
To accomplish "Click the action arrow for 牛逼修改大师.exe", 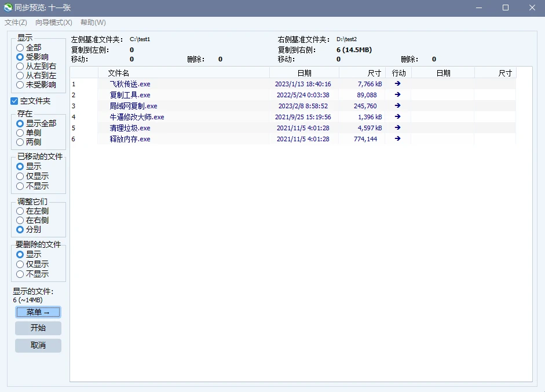I will (x=398, y=117).
